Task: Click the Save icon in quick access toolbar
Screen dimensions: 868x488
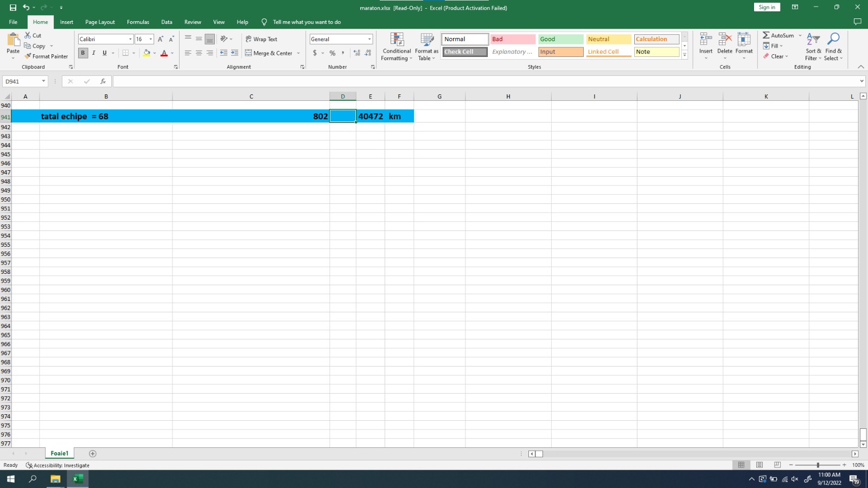Action: point(13,8)
